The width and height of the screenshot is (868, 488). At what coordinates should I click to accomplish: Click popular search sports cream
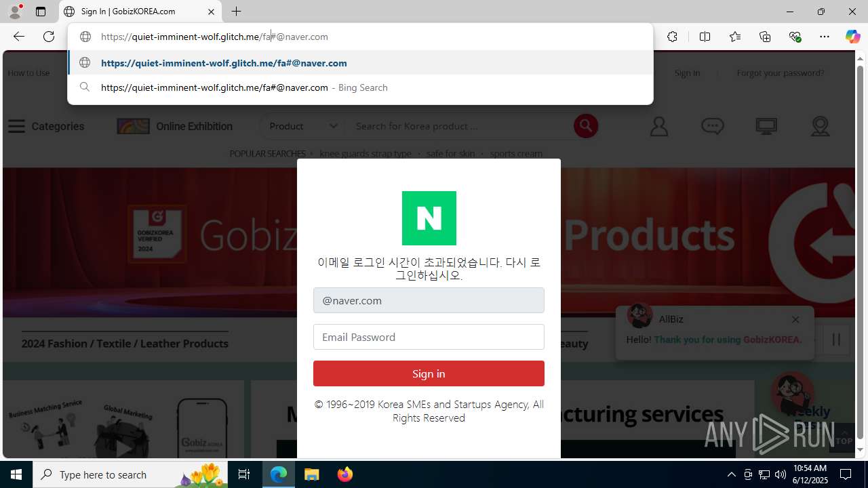pyautogui.click(x=516, y=153)
